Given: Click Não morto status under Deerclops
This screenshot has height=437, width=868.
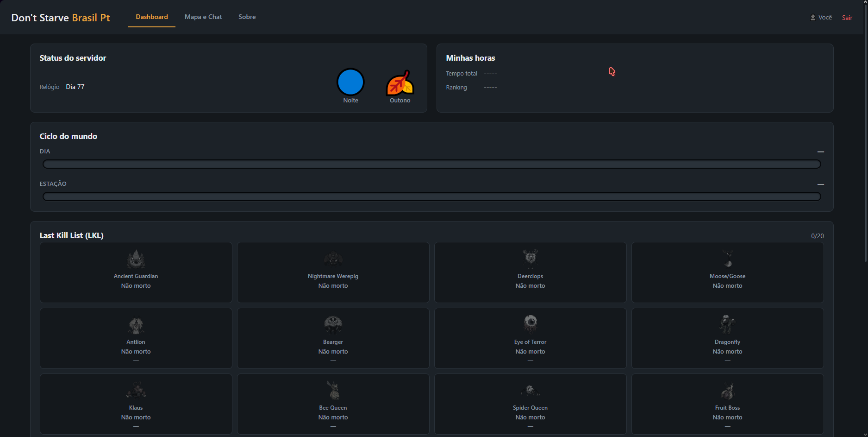Looking at the screenshot, I should point(530,286).
